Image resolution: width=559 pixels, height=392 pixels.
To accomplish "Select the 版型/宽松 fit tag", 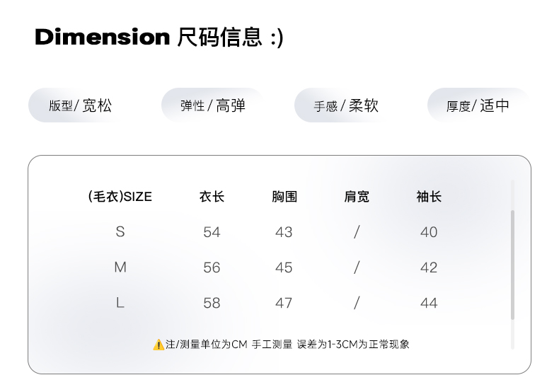I will pos(80,105).
